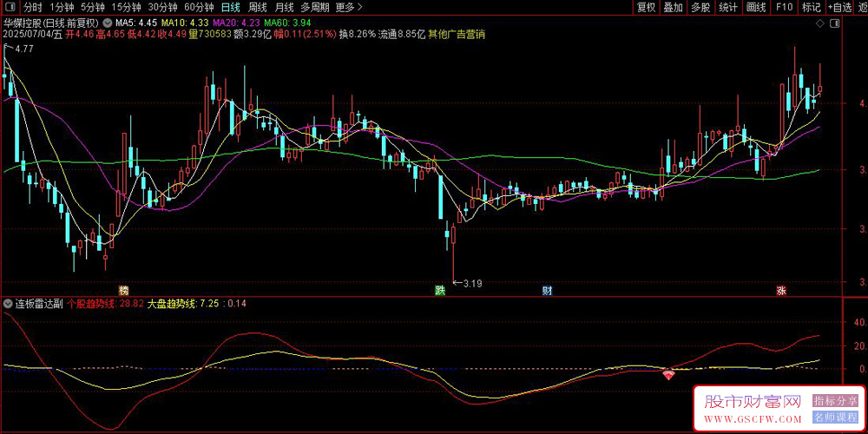Click the diamond marker icon above the chart
The width and height of the screenshot is (868, 434).
pyautogui.click(x=820, y=23)
